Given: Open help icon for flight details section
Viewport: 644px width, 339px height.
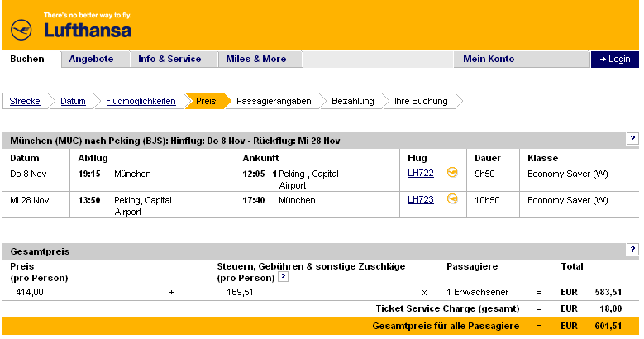Looking at the screenshot, I should point(632,139).
